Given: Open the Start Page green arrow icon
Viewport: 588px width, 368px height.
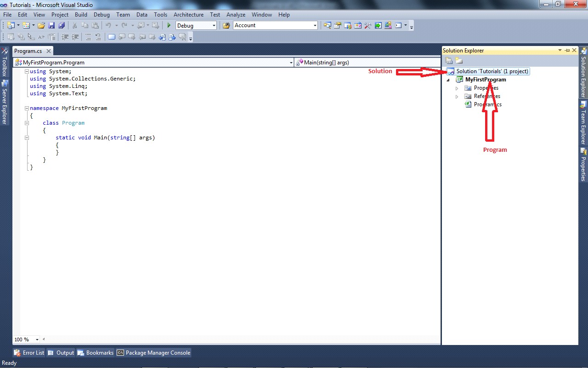Looking at the screenshot, I should [x=378, y=25].
